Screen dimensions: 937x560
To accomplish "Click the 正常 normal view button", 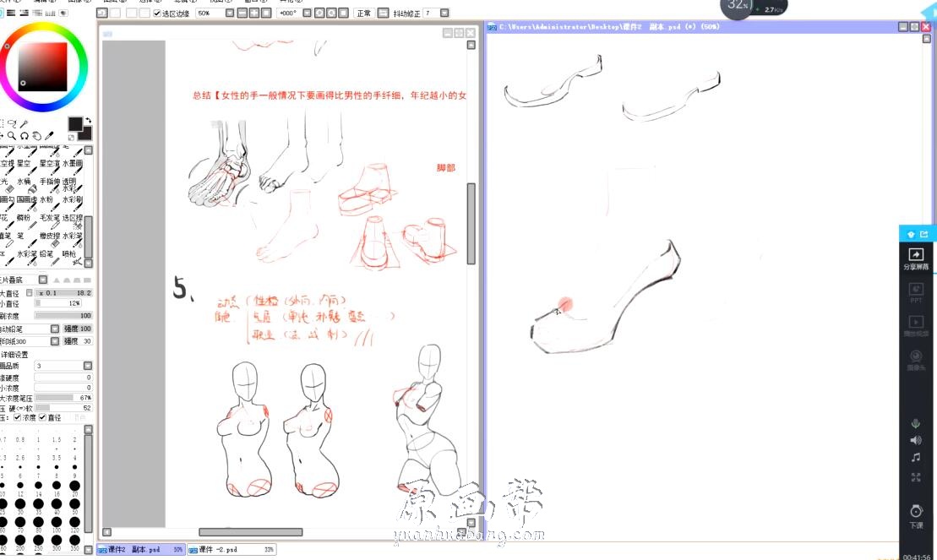I will [x=363, y=14].
